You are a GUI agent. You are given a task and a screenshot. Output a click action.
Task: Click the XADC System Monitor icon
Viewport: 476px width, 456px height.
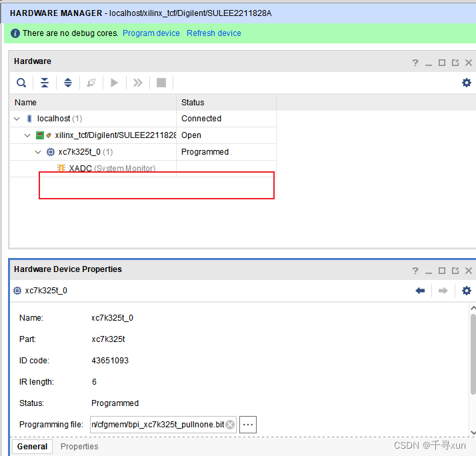pyautogui.click(x=61, y=168)
